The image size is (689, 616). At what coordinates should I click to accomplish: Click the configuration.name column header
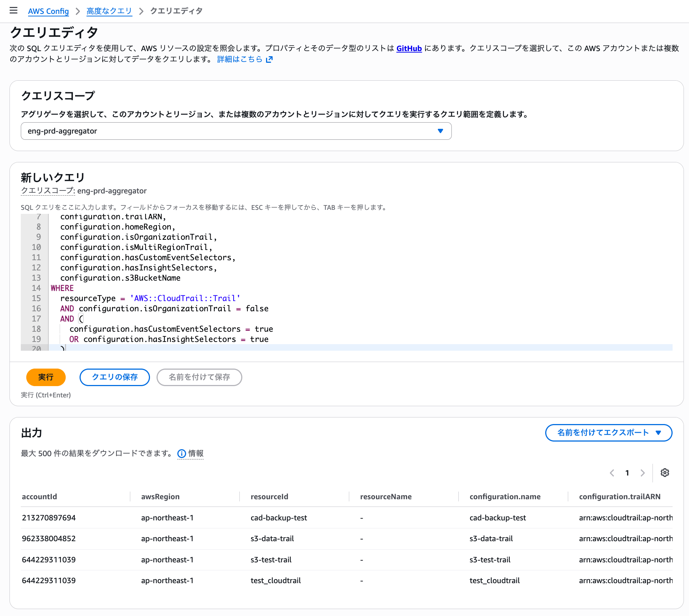click(505, 496)
